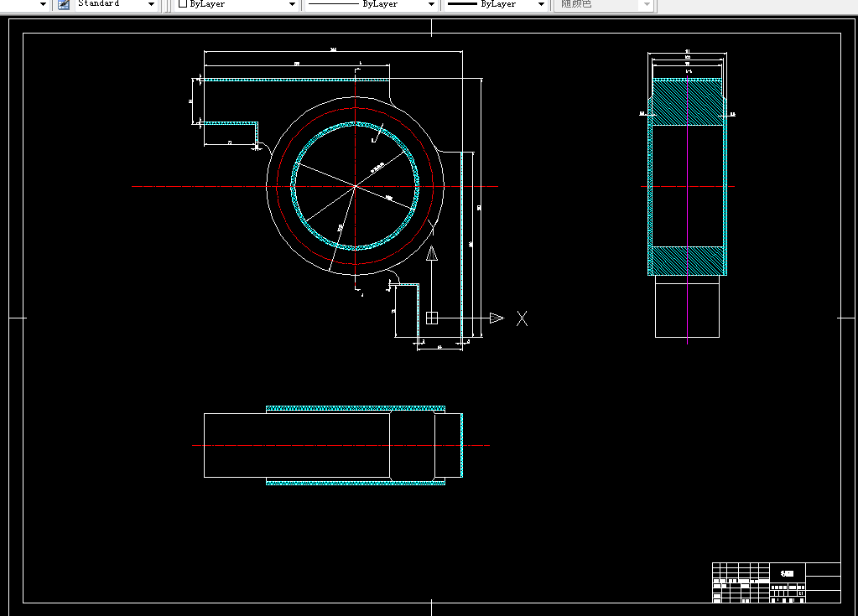
Task: Open the linetype ByLayer dropdown arrow
Action: (x=431, y=4)
